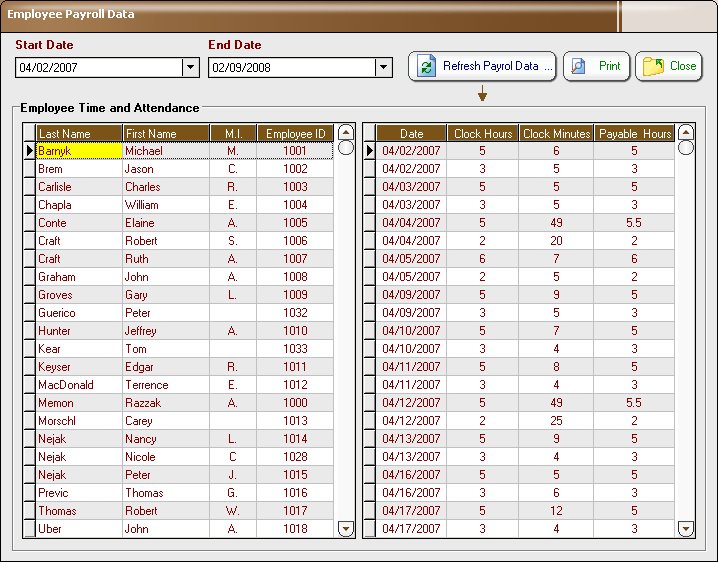Click Employee ID 1000 cell
The image size is (718, 562).
(x=295, y=403)
